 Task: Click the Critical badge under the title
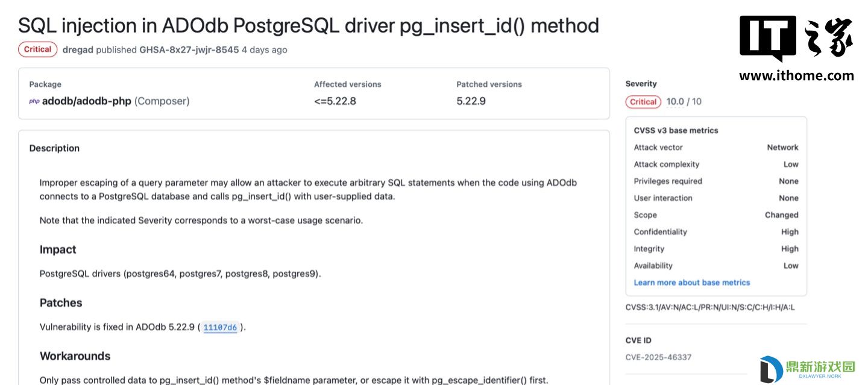tap(38, 49)
